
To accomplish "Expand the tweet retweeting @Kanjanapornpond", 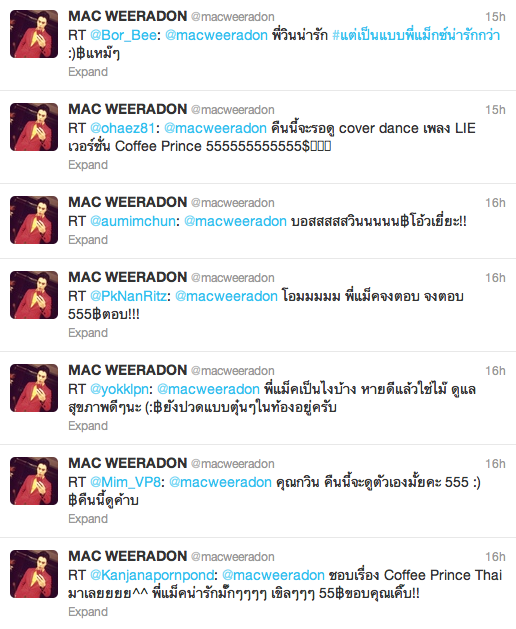I will click(88, 612).
